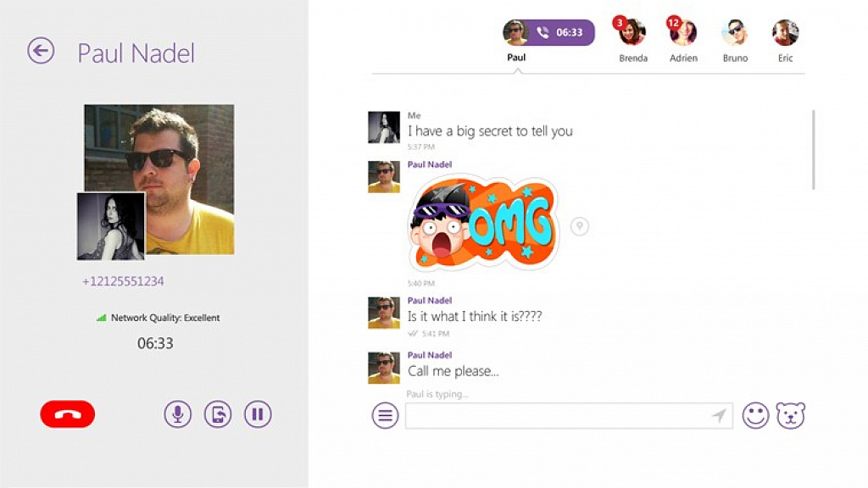The height and width of the screenshot is (488, 868).
Task: Click the message text input field
Action: [569, 415]
